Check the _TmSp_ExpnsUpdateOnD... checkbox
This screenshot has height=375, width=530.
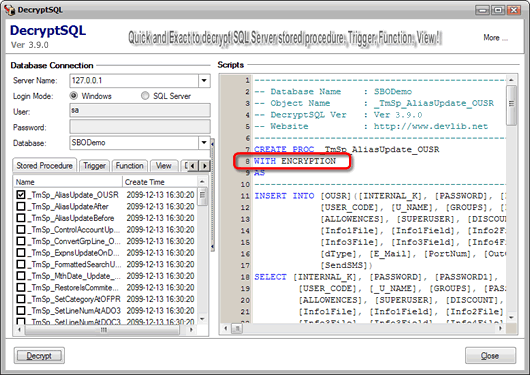tap(21, 252)
